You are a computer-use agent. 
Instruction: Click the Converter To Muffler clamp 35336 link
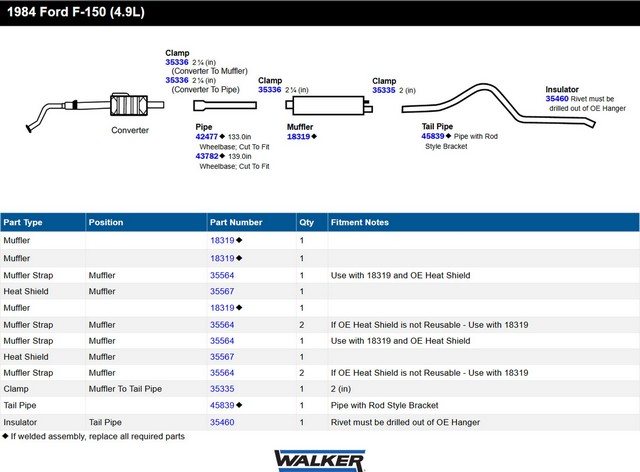click(x=177, y=61)
